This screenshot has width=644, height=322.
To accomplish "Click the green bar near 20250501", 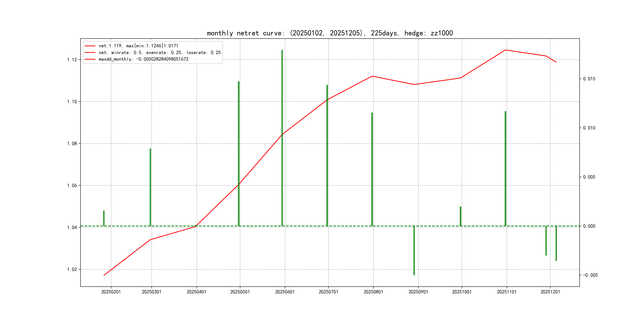I will tap(239, 154).
